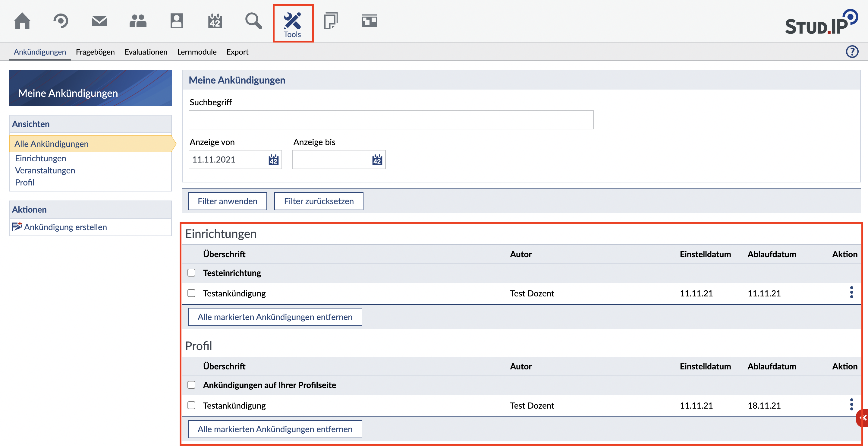The width and height of the screenshot is (868, 446).
Task: Open the Profile person icon
Action: (x=176, y=21)
